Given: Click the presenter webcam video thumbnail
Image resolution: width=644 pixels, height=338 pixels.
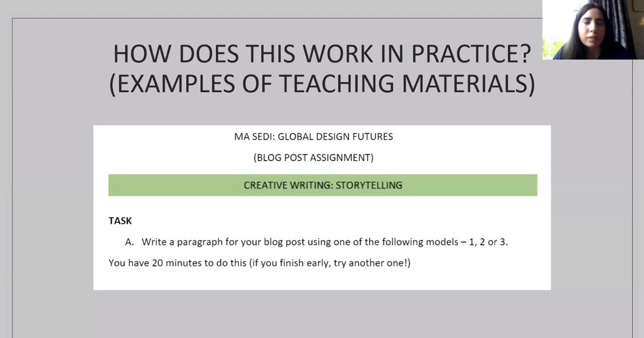Looking at the screenshot, I should 593,30.
